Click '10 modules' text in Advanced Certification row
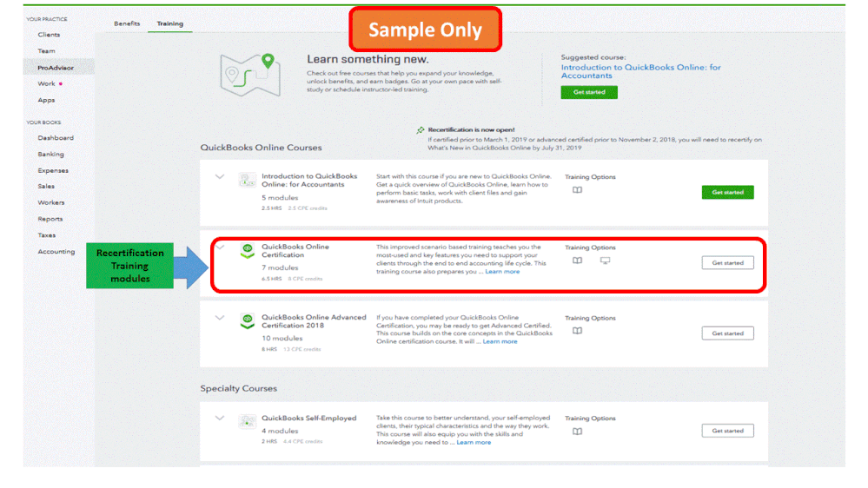Screen dimensions: 868x488 pyautogui.click(x=282, y=338)
